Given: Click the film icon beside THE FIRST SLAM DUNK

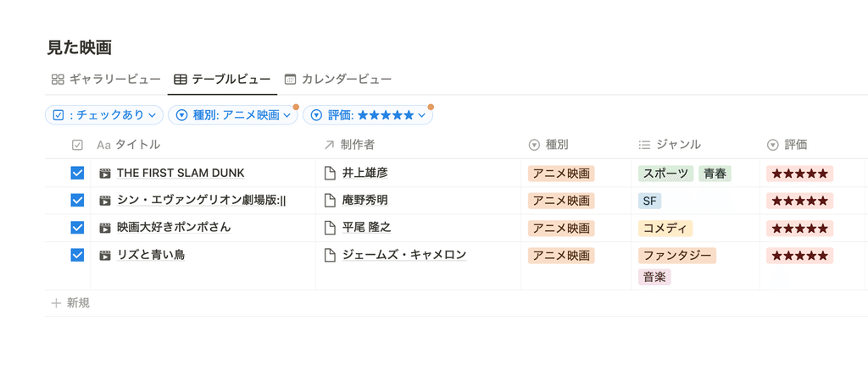Looking at the screenshot, I should (104, 173).
